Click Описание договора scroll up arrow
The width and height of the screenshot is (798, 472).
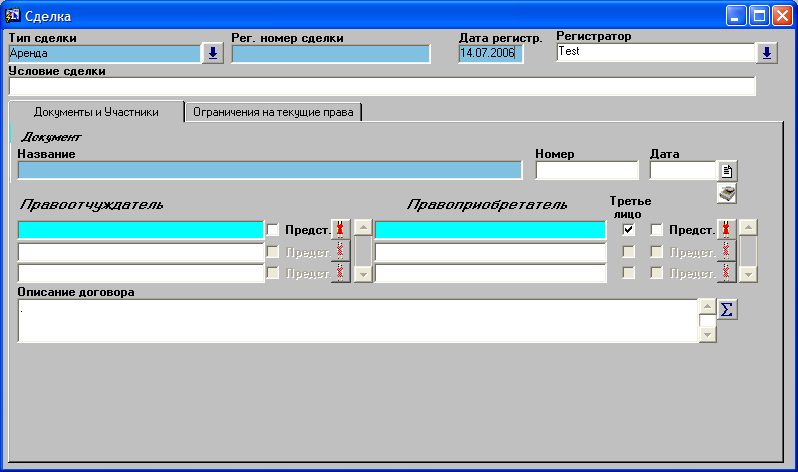[707, 307]
